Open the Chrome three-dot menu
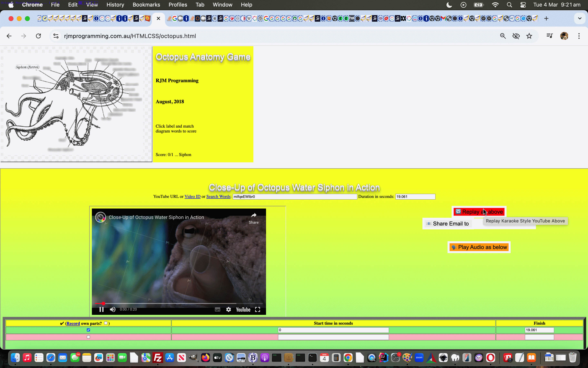This screenshot has height=368, width=588. coord(579,36)
